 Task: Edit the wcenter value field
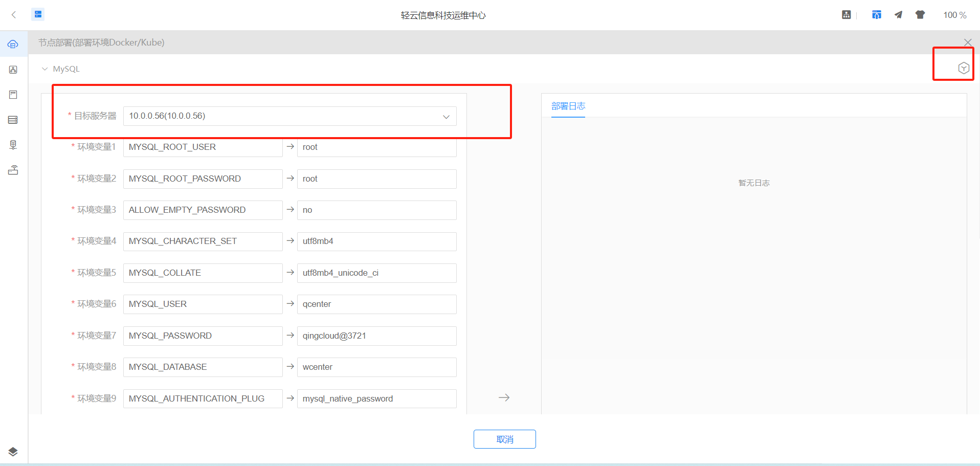376,367
